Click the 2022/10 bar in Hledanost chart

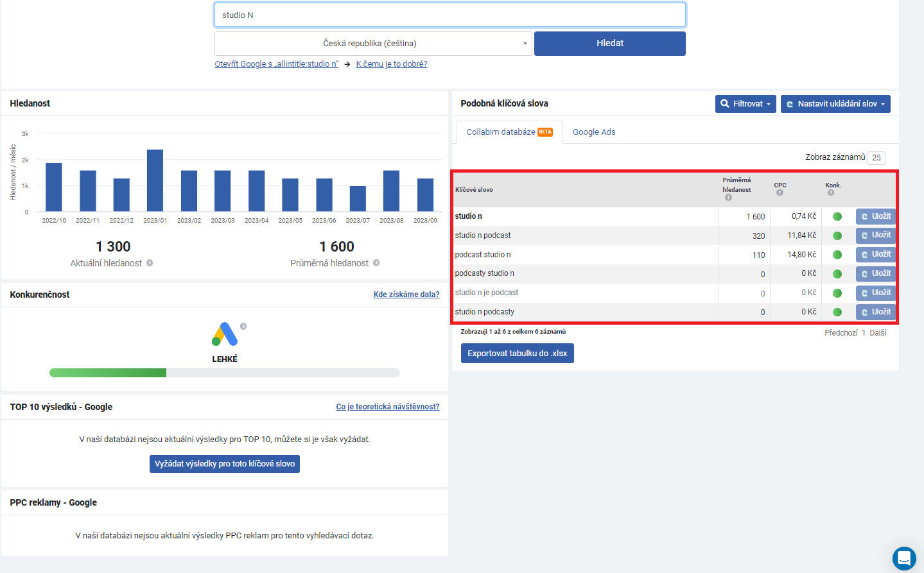point(54,187)
